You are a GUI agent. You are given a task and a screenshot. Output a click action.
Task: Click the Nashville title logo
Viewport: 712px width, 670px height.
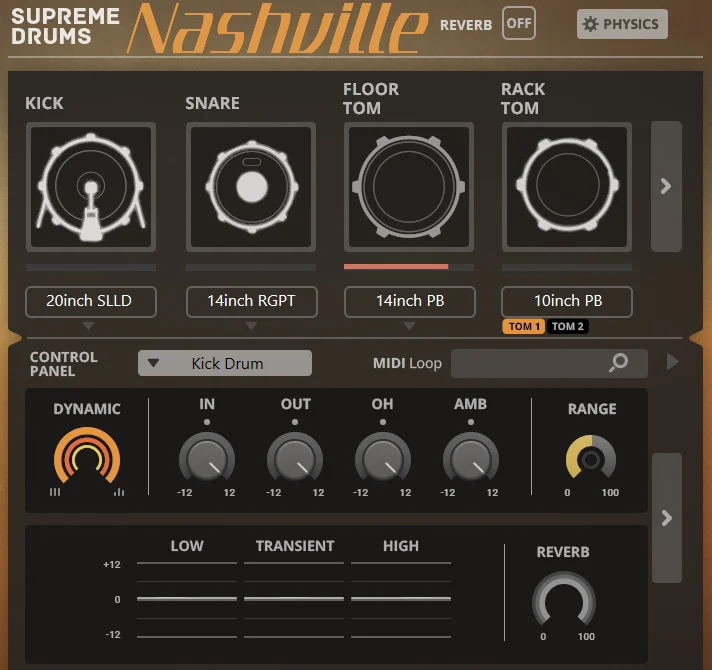tap(277, 28)
